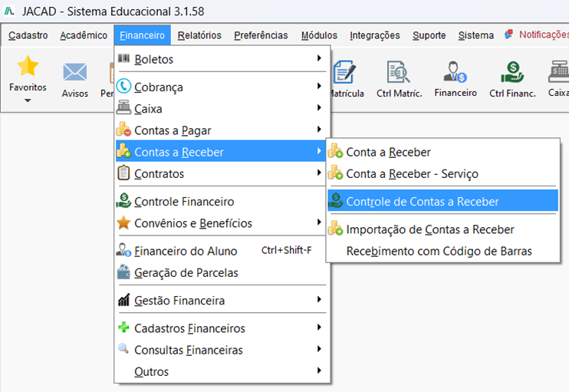Click the coins icon beside Conta a Receber - Serviço

335,173
